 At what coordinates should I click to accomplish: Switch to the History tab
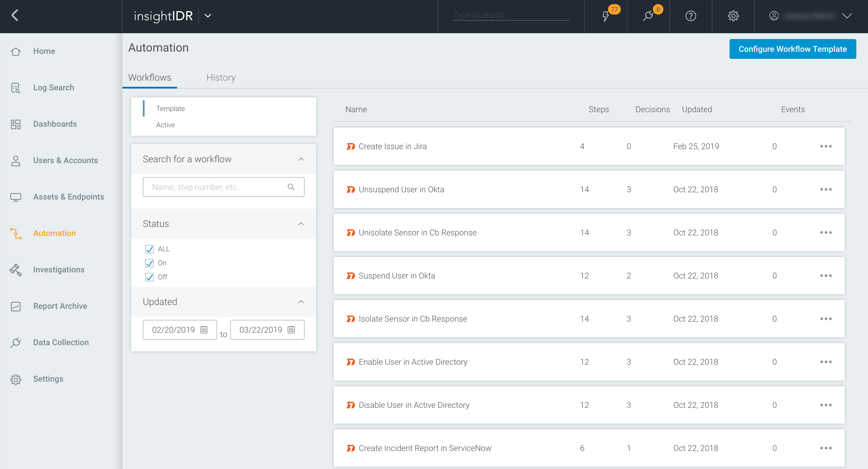pos(221,77)
